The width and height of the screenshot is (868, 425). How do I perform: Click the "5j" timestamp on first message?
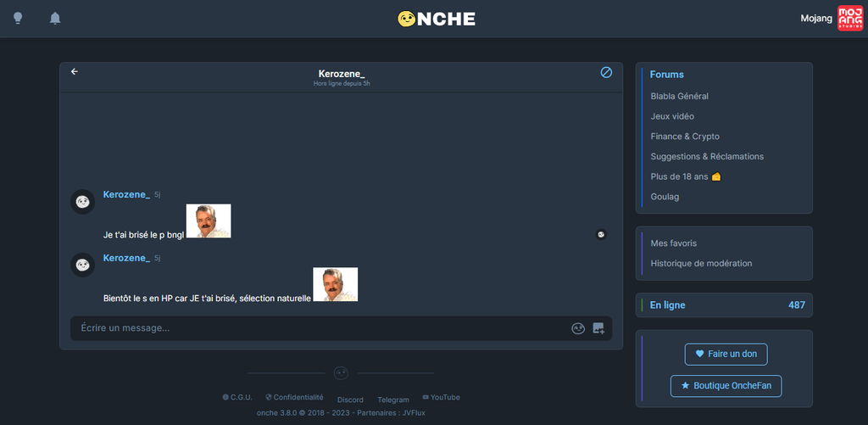157,194
